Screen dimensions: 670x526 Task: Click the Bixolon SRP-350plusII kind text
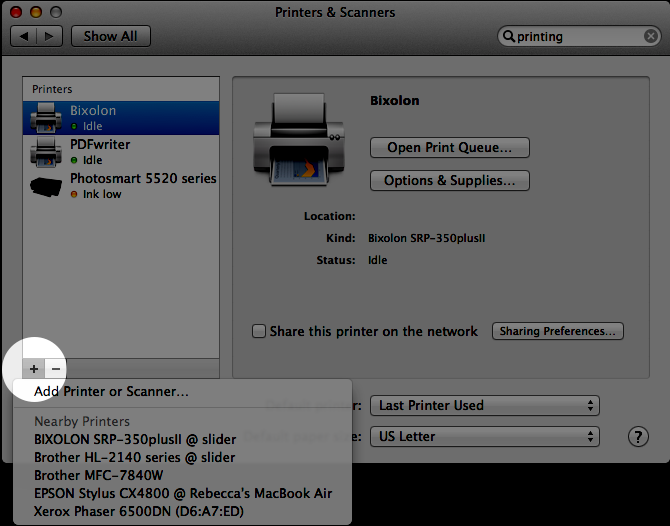tap(426, 238)
